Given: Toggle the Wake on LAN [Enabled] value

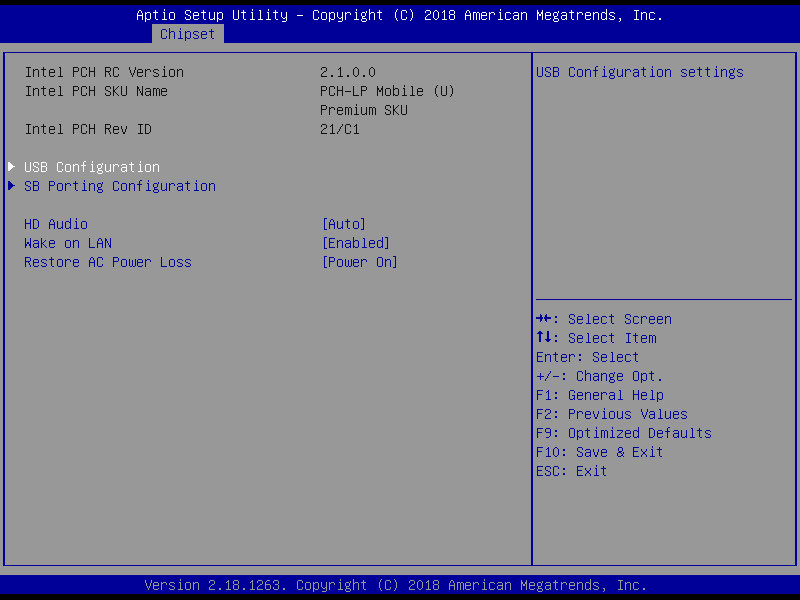Looking at the screenshot, I should pos(356,243).
